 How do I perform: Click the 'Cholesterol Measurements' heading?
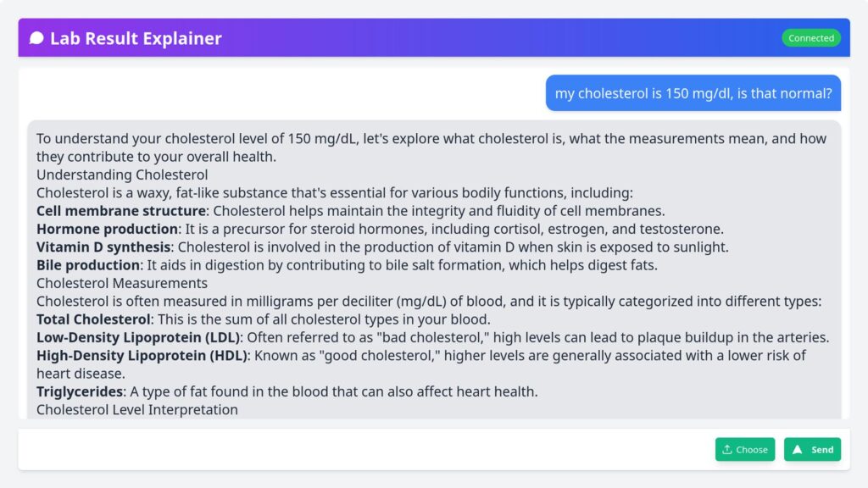[x=121, y=283]
